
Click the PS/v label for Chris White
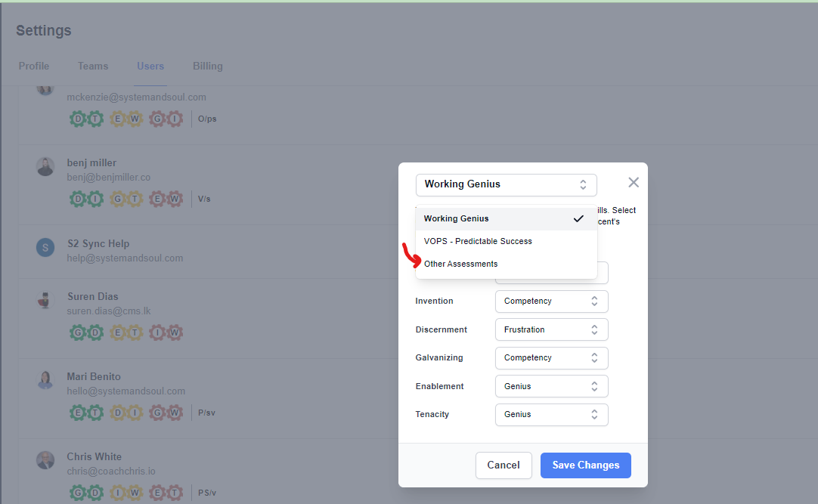(207, 493)
